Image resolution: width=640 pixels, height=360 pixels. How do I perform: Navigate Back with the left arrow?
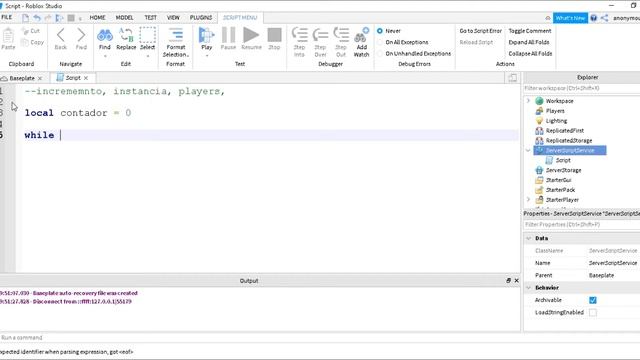coord(60,35)
